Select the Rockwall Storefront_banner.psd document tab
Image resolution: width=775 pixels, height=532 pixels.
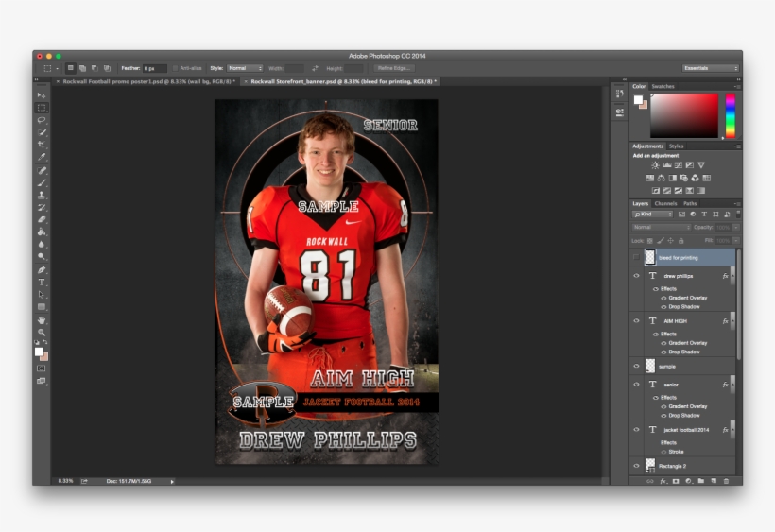342,81
